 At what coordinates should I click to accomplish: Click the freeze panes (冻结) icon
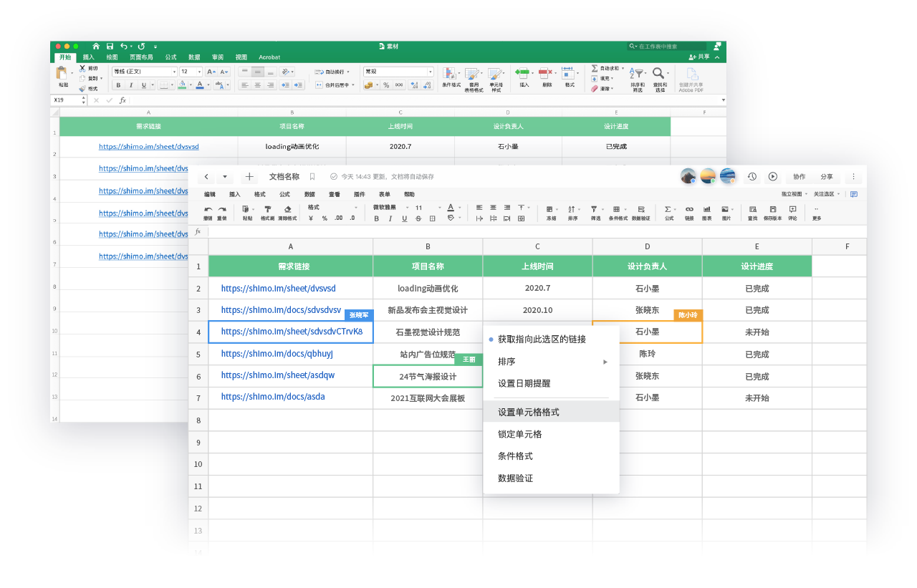pos(551,209)
